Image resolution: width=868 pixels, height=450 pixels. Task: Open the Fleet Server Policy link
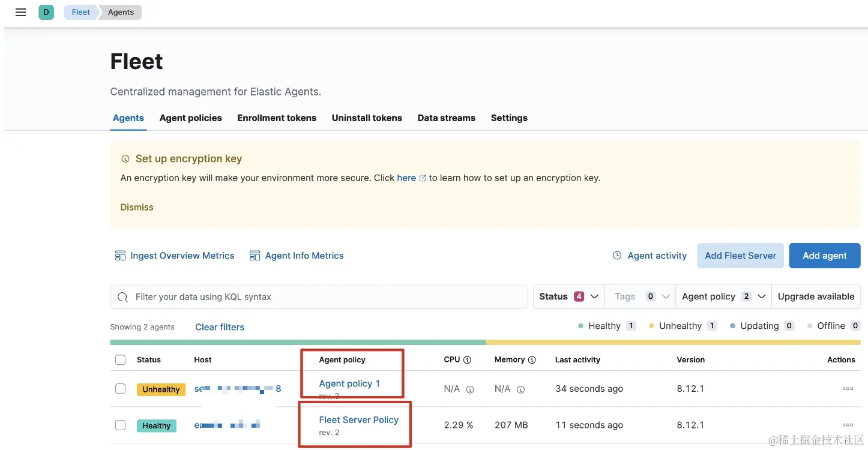point(358,420)
